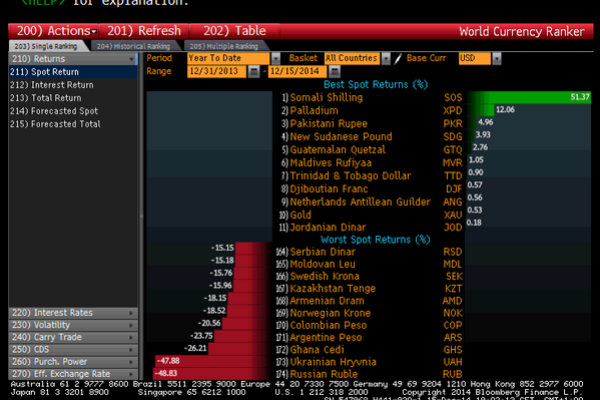Expand the Returns section arrow

[131, 59]
